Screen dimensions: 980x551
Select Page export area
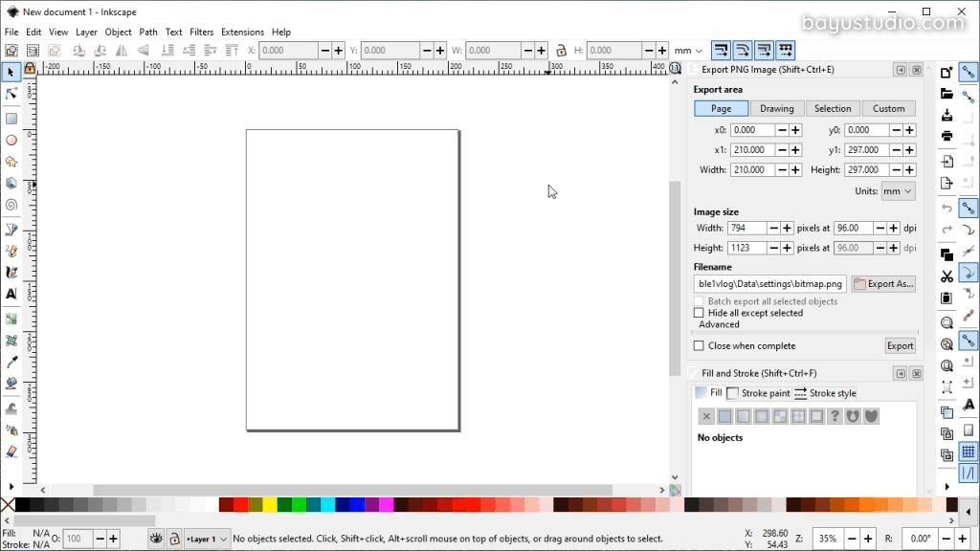tap(722, 109)
